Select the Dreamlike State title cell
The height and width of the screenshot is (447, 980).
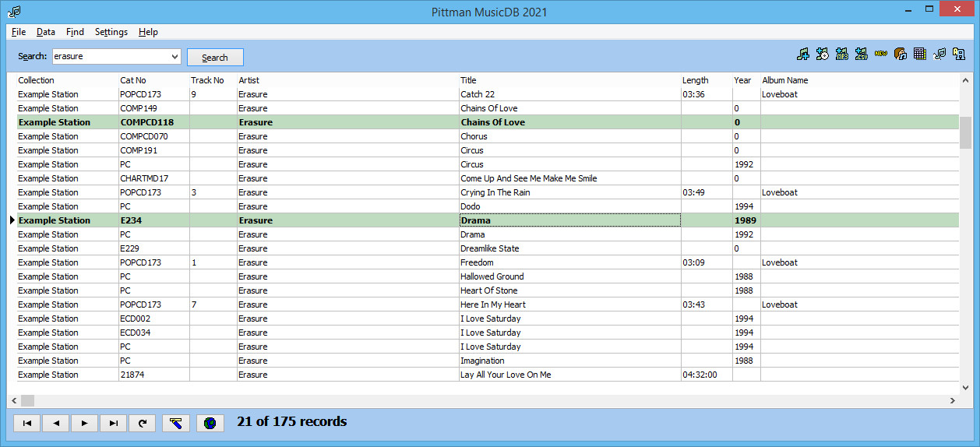pos(569,248)
